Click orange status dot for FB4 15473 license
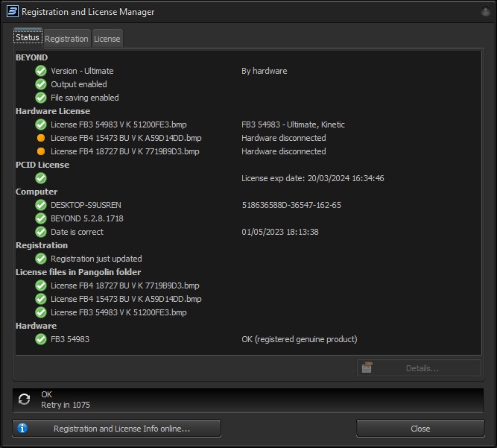The width and height of the screenshot is (497, 448). coord(41,138)
